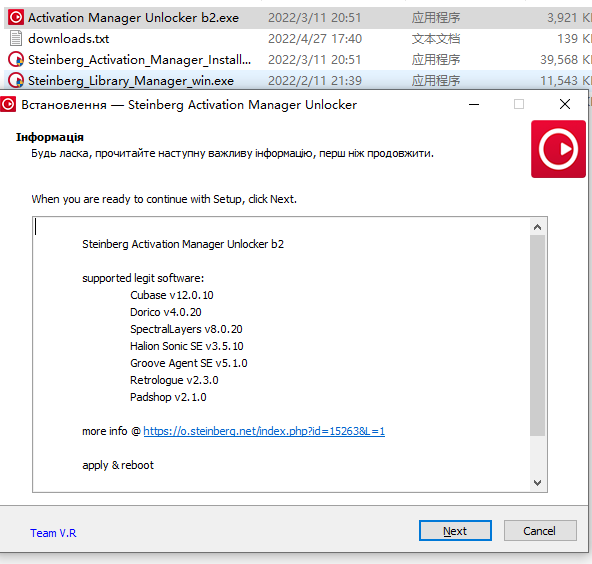Click the large red Steinberg logo image
592x564 pixels.
[x=558, y=149]
